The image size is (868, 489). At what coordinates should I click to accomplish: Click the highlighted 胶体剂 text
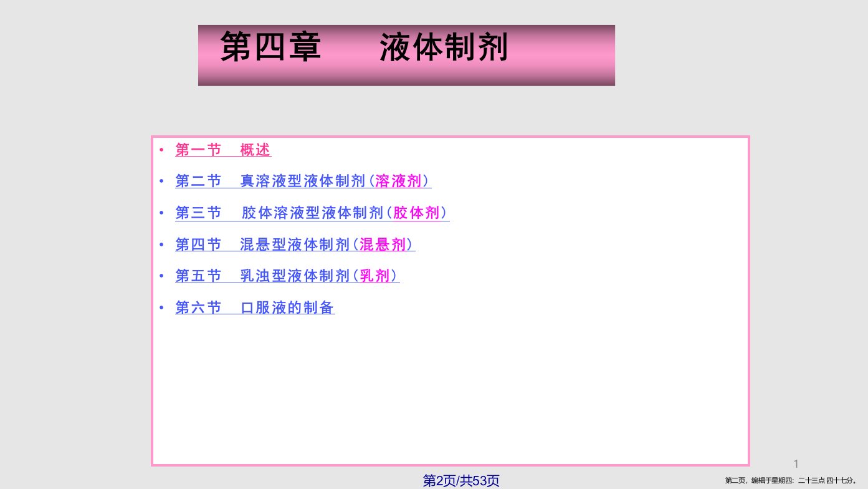click(x=417, y=213)
